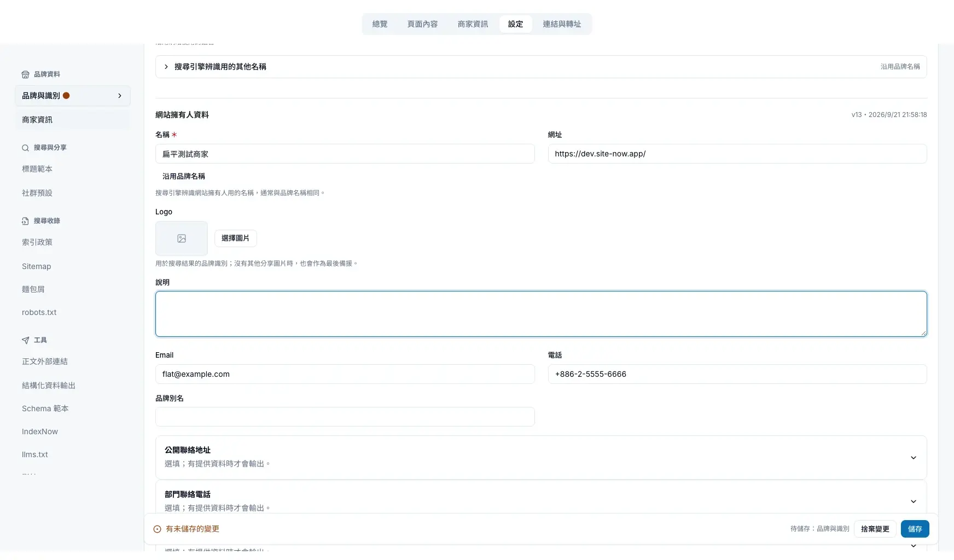Switch to the 頁面內容 tab

[x=422, y=24]
